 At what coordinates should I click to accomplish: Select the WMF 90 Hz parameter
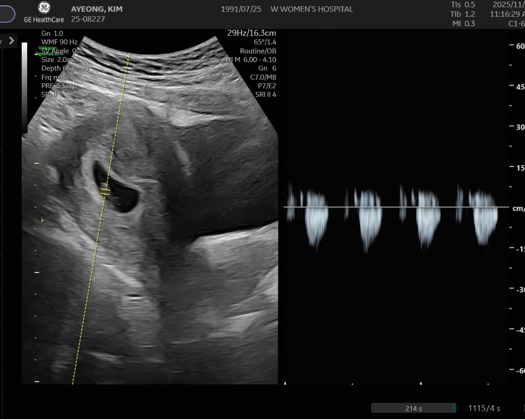pos(59,42)
